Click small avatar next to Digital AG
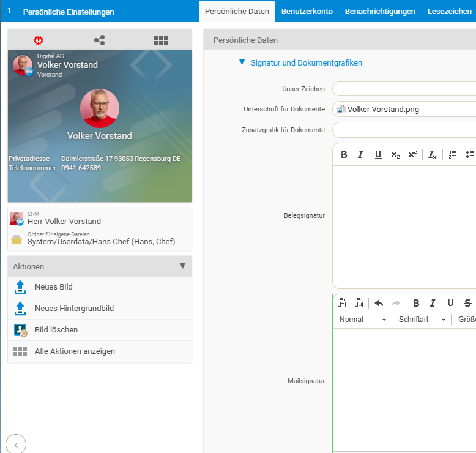Image resolution: width=476 pixels, height=453 pixels. tap(23, 65)
